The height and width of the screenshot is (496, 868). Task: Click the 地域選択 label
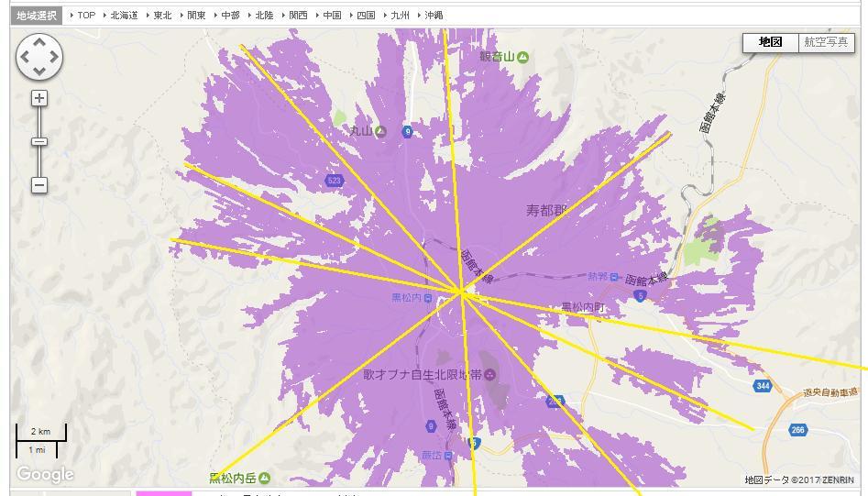(x=37, y=16)
